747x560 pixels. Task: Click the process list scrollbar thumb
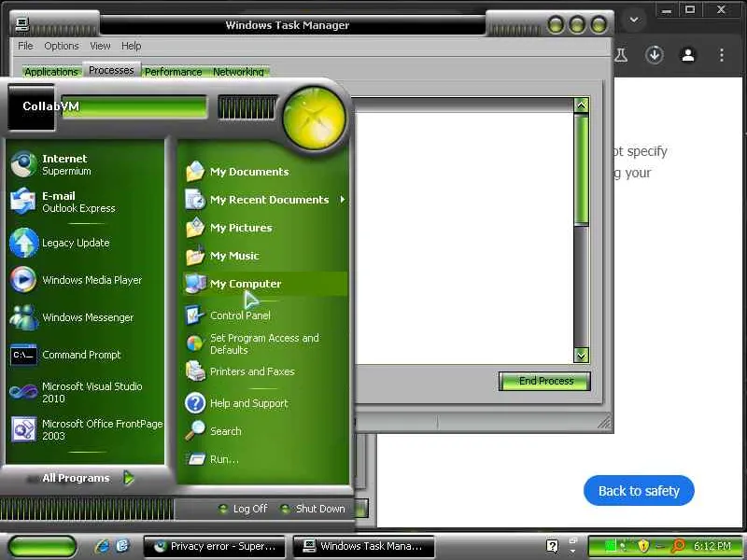click(x=582, y=170)
